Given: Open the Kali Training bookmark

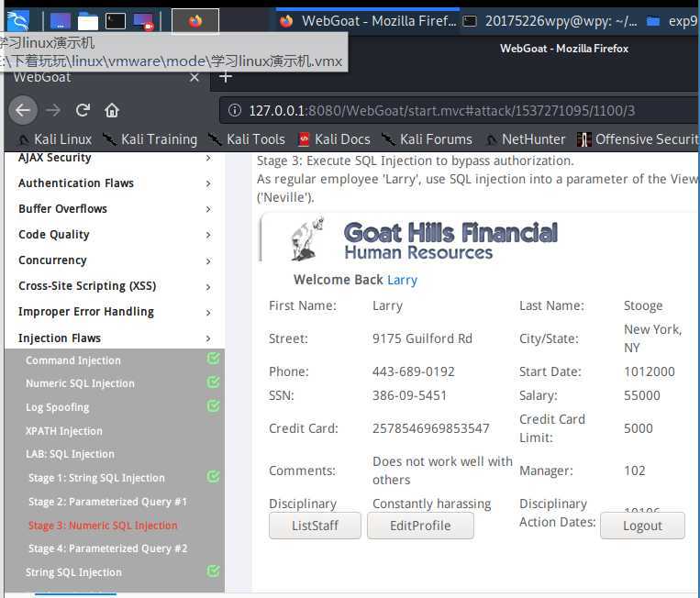Looking at the screenshot, I should 150,139.
